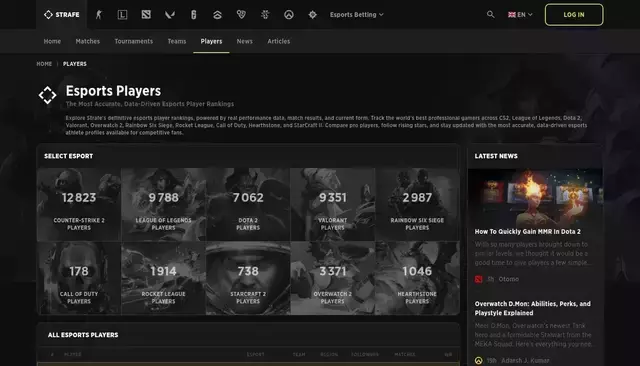Click SELECT ESPORT heading
This screenshot has height=366, width=640.
69,156
